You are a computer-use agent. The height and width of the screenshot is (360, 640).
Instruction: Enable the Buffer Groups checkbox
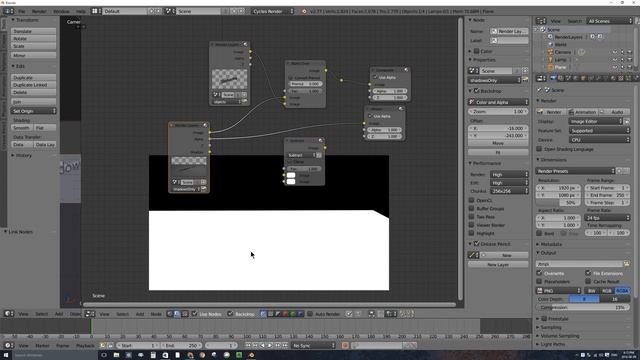point(471,209)
